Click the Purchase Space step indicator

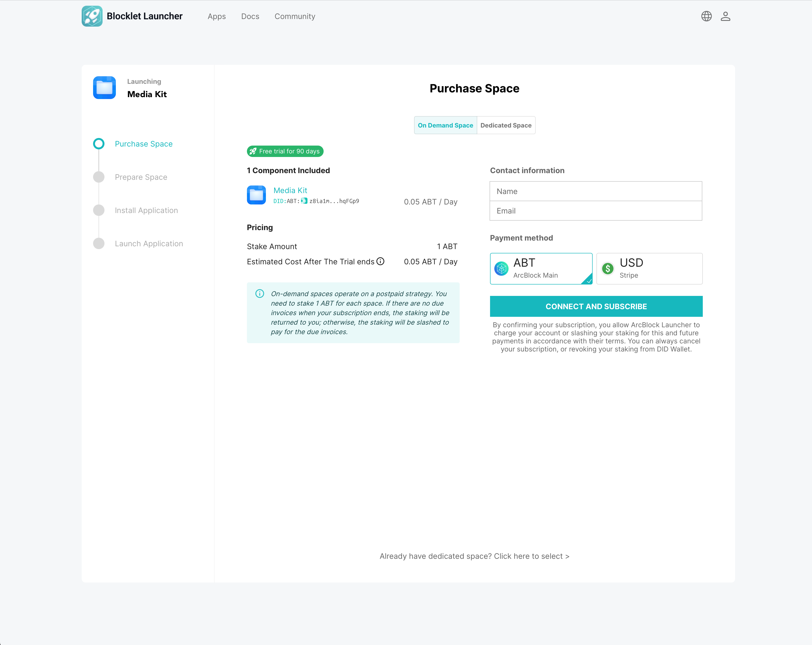pos(99,144)
